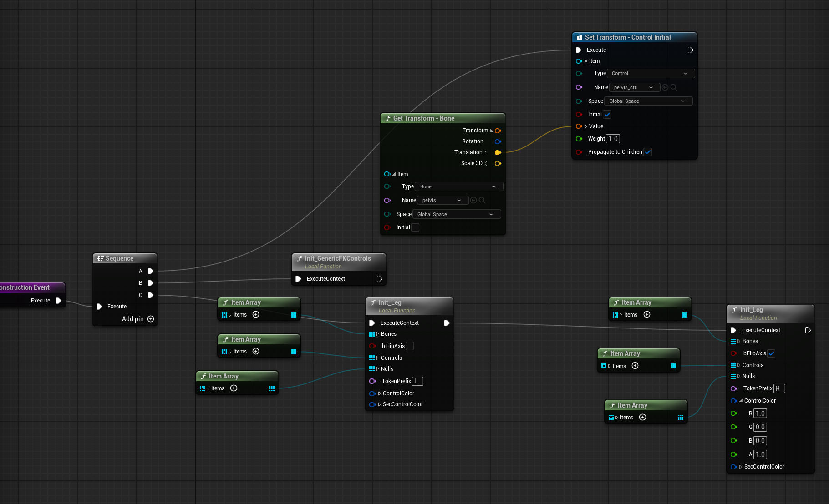The height and width of the screenshot is (504, 829).
Task: Open Space dropdown in Get Transform node
Action: pyautogui.click(x=457, y=214)
